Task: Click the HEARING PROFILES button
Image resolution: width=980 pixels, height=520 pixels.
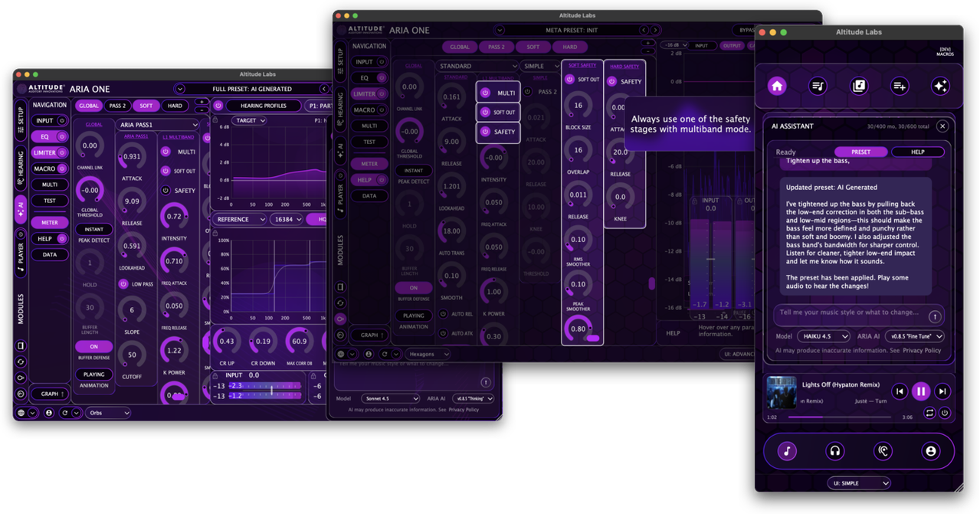Action: pos(263,106)
